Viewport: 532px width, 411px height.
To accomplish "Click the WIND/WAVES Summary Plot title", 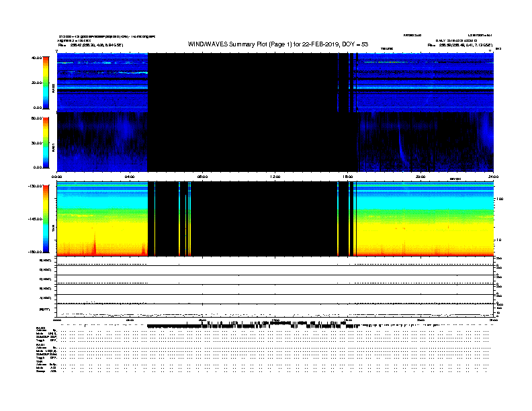I will coord(278,44).
